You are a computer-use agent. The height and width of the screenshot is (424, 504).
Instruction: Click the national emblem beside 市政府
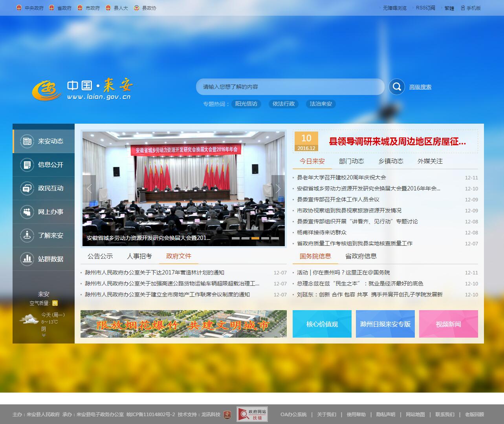[x=80, y=8]
